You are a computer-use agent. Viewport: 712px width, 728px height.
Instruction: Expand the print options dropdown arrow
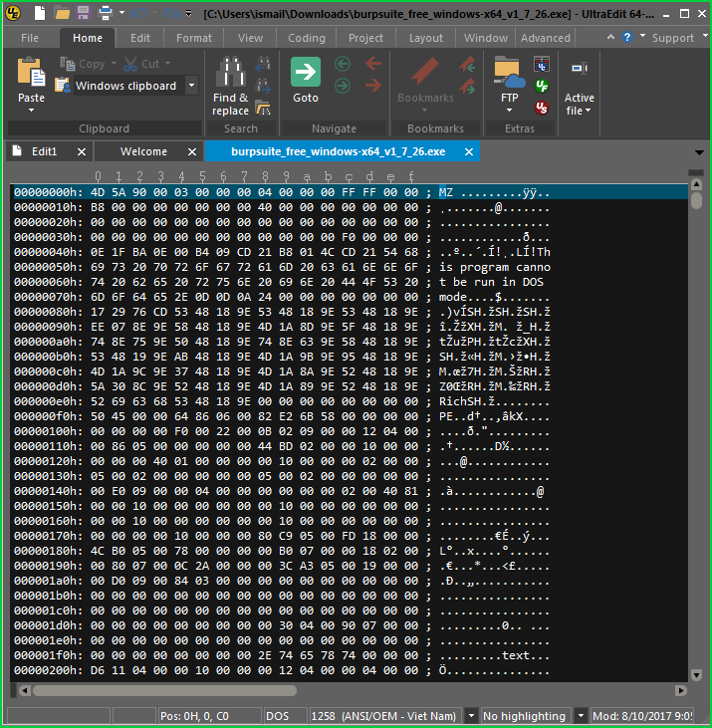point(122,13)
